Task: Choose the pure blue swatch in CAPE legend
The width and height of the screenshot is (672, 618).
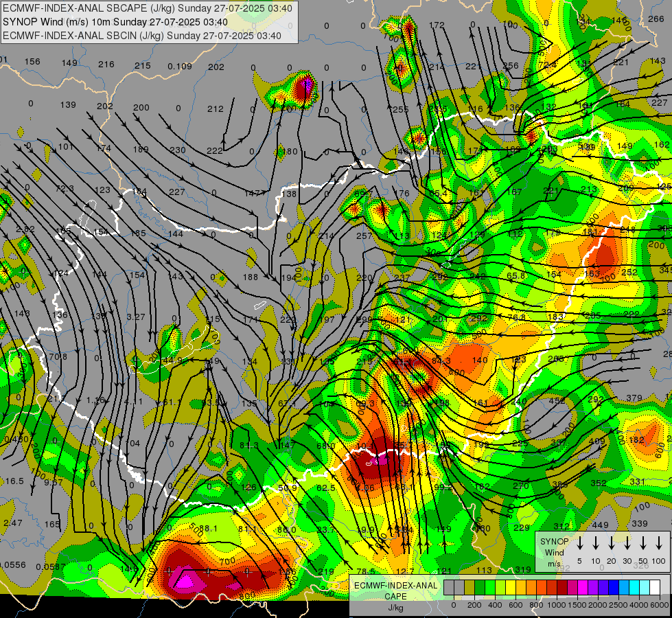Action: coord(613,588)
